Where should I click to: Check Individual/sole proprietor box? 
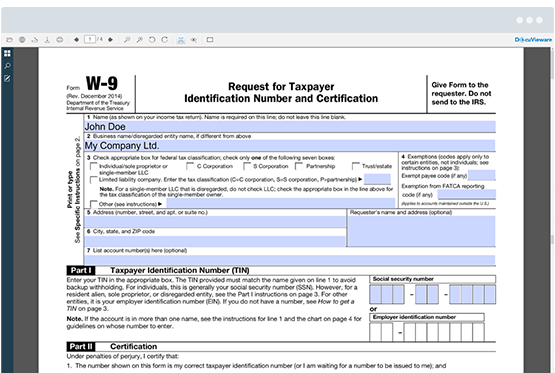click(94, 166)
